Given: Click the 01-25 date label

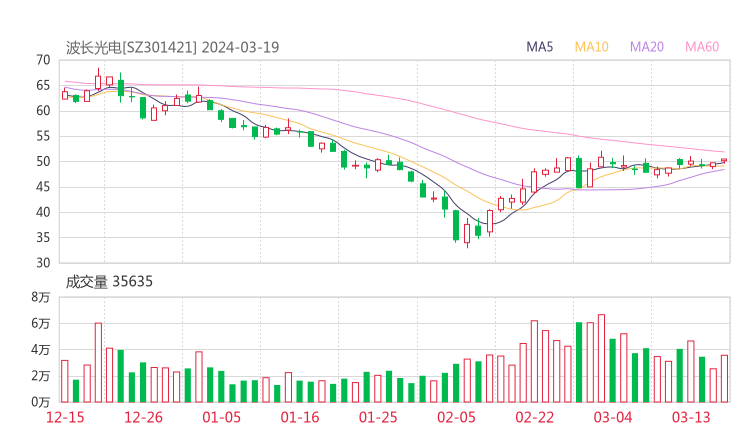Looking at the screenshot, I should tap(378, 417).
